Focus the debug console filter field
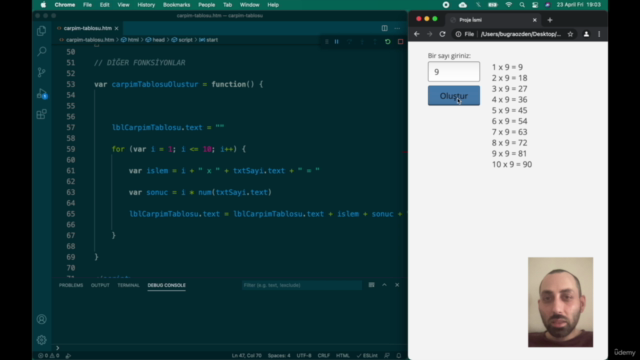 point(302,285)
